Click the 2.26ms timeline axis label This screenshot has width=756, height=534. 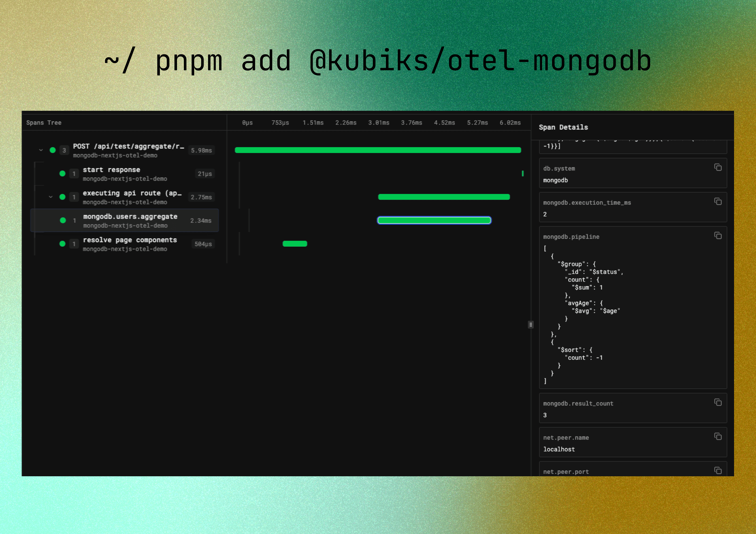click(346, 123)
